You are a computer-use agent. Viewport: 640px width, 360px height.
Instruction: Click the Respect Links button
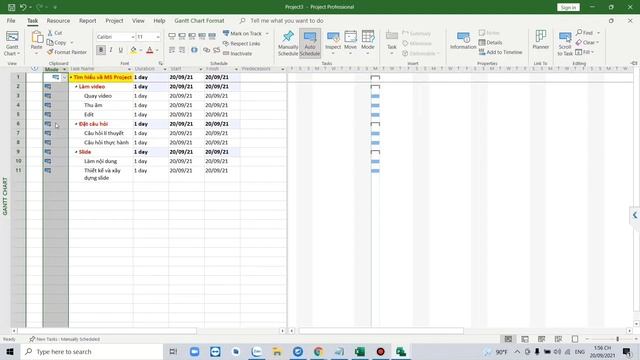click(242, 43)
